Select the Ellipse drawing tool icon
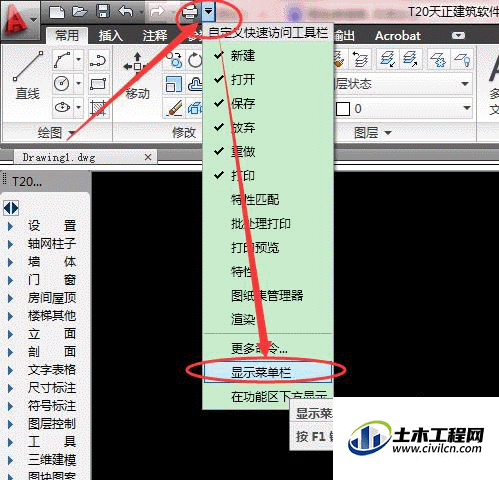This screenshot has height=480, width=499. point(62,108)
